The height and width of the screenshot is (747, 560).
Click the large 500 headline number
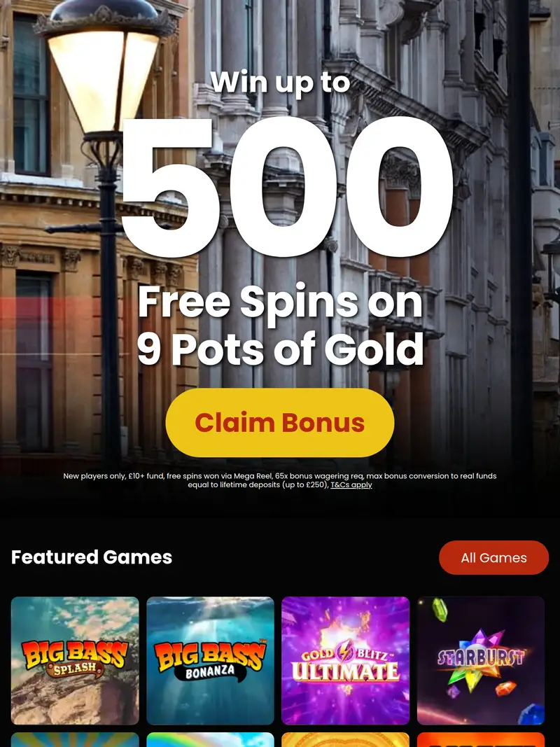tap(287, 187)
